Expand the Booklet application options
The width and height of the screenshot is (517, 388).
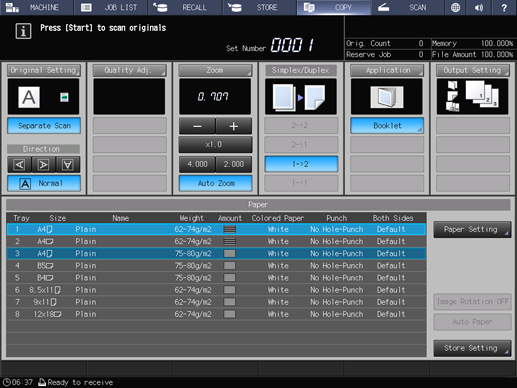387,126
